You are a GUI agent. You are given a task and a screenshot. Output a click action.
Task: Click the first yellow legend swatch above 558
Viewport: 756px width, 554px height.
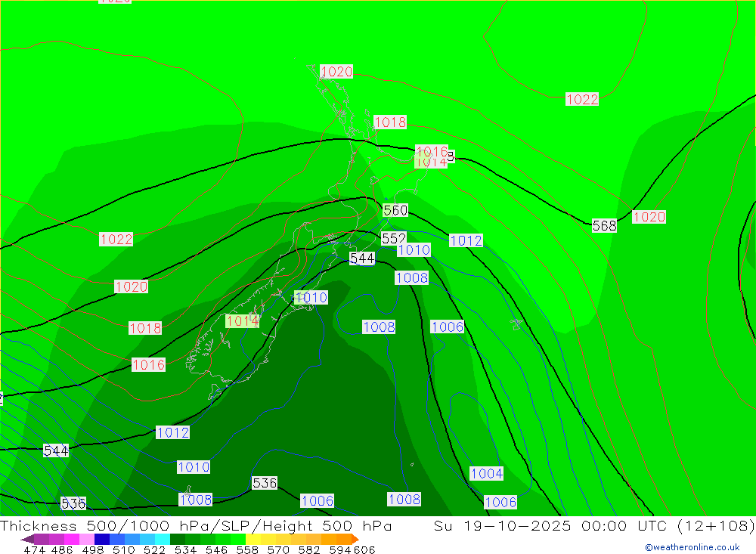tap(253, 539)
